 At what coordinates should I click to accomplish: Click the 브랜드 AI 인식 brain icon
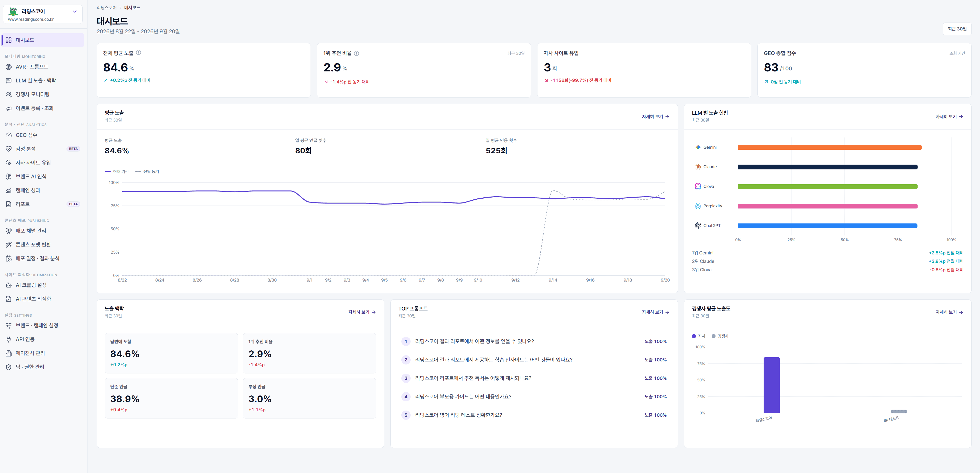[8, 177]
